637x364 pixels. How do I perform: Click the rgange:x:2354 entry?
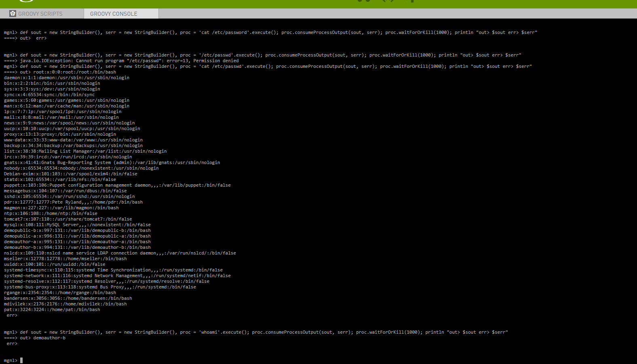tap(60, 292)
